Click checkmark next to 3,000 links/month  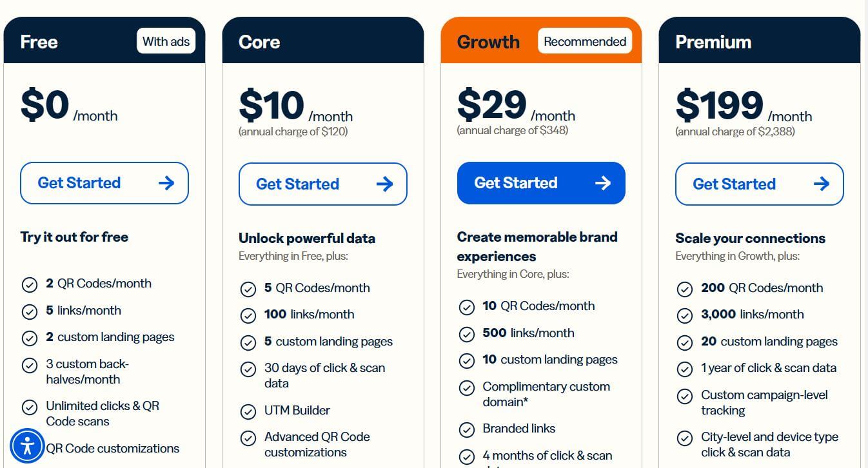tap(685, 315)
